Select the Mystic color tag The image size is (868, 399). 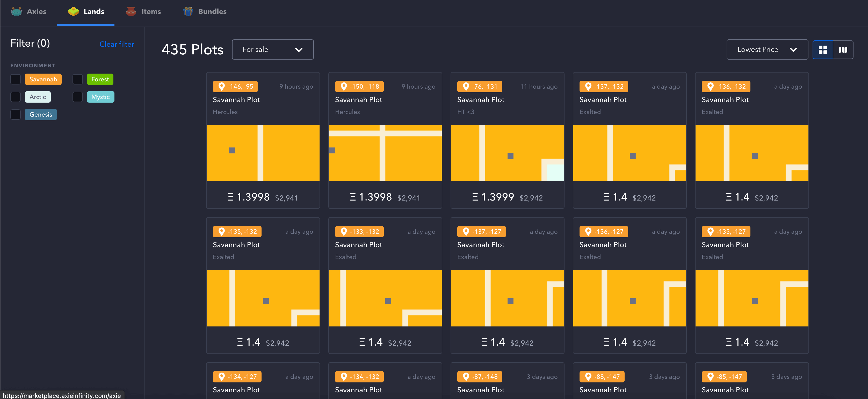point(100,97)
